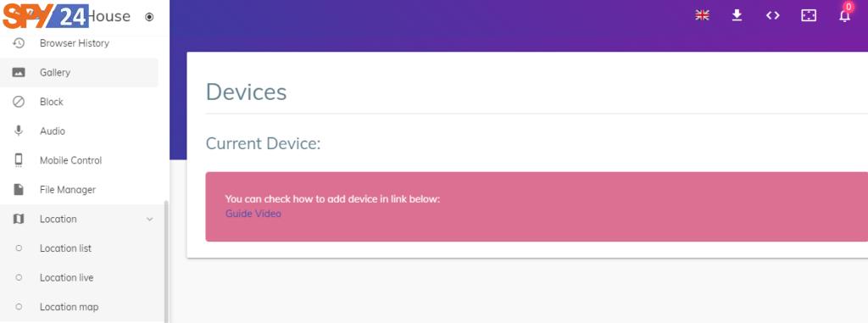
Task: Click the Gallery image icon
Action: tap(19, 73)
